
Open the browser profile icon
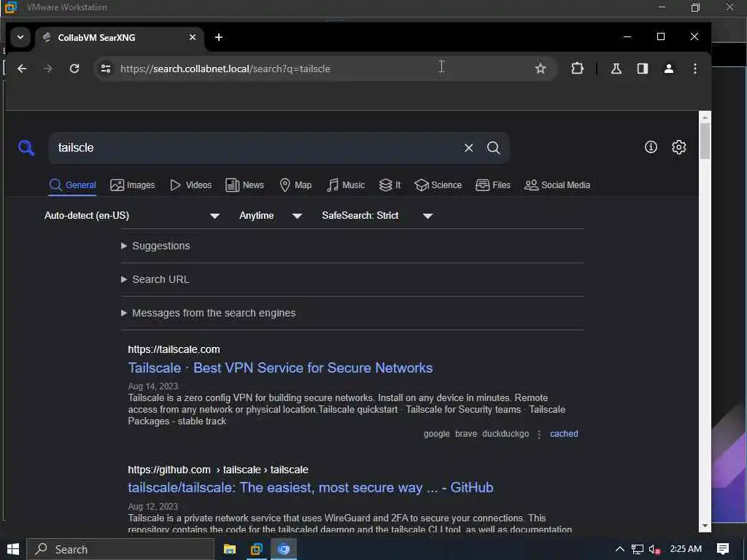pos(669,69)
